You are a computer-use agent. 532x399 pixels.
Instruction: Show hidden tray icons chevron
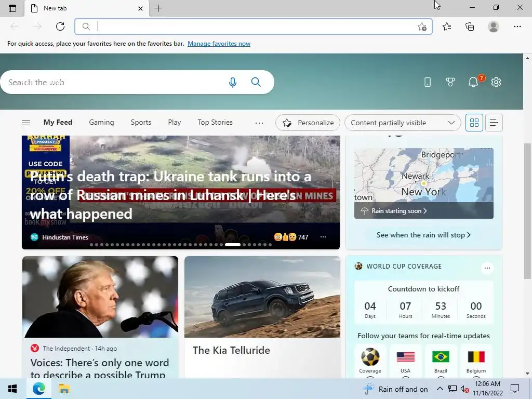(440, 389)
